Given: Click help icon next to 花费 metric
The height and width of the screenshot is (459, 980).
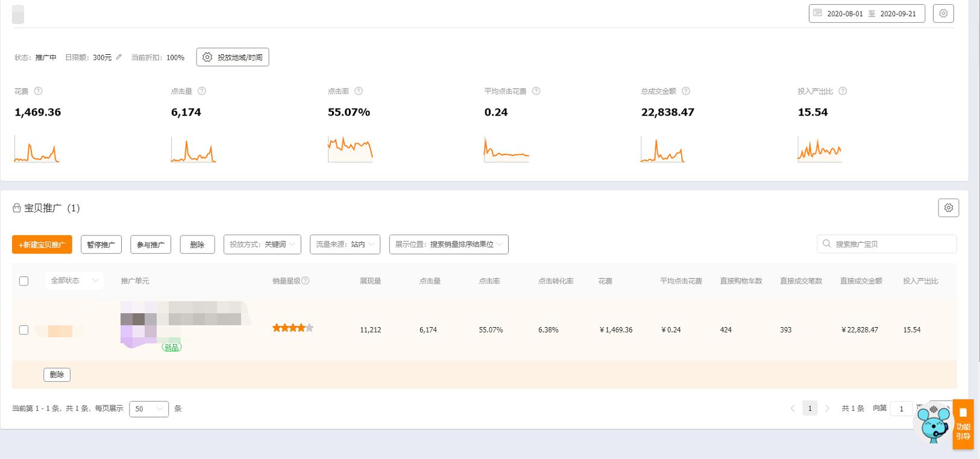Looking at the screenshot, I should coord(38,91).
